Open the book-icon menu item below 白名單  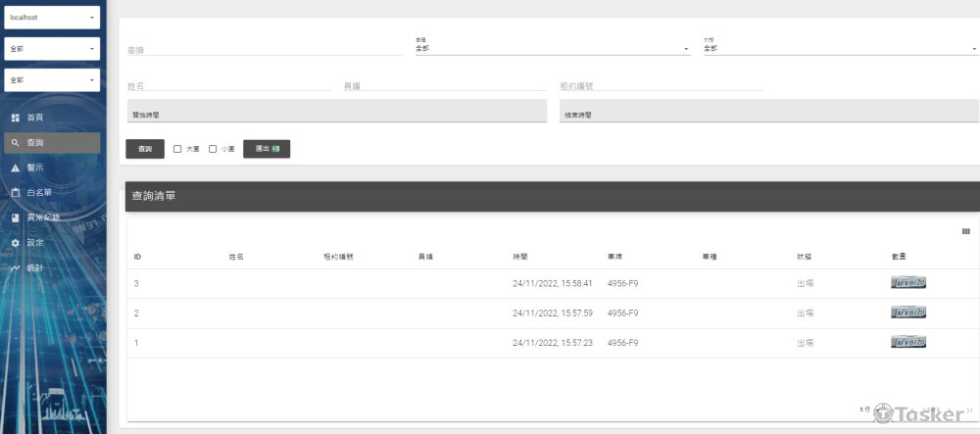point(16,217)
